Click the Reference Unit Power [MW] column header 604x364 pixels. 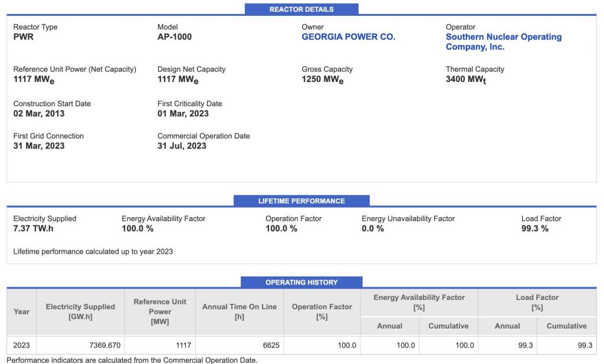(x=160, y=311)
